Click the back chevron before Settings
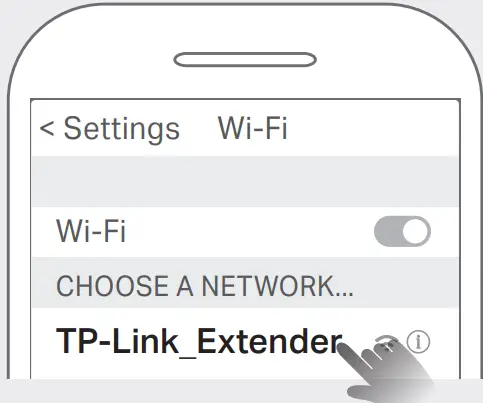Viewport: 483px width, 403px height. coord(47,128)
